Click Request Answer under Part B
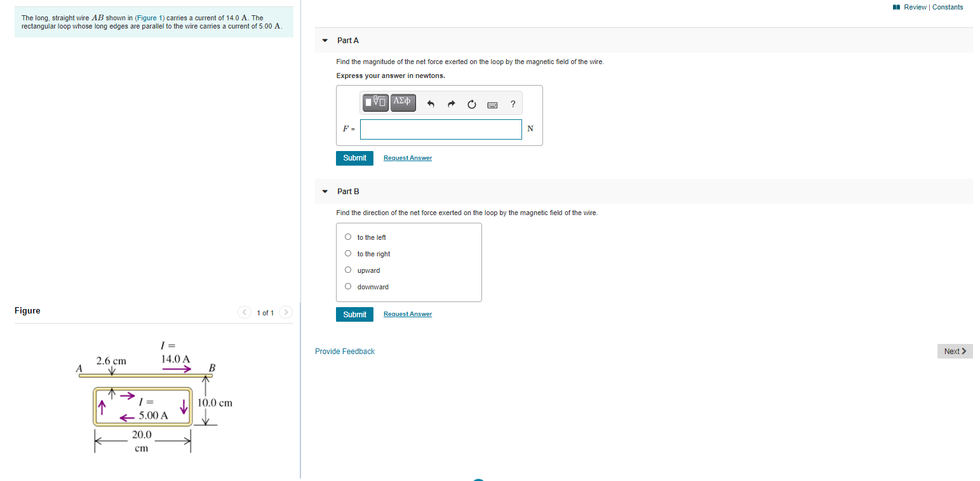Viewport: 980px width, 481px height. [x=407, y=313]
